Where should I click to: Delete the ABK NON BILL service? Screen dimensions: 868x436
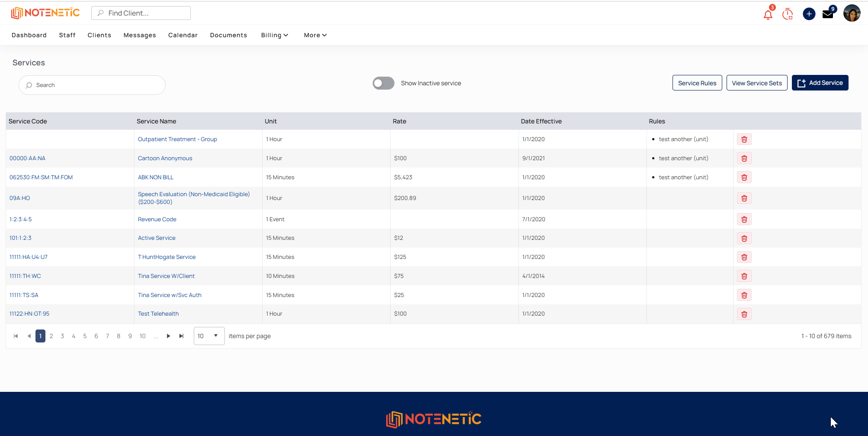[x=744, y=178]
